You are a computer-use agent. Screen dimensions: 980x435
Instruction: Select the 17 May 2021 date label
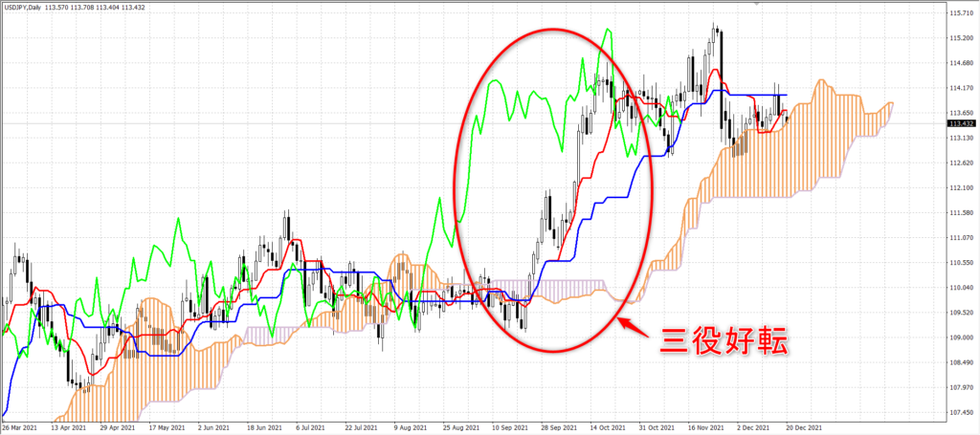tap(165, 428)
